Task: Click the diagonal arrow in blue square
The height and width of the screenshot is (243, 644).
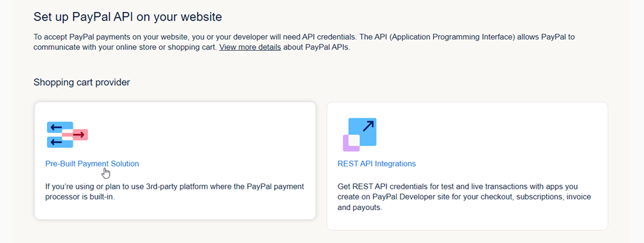Action: 368,126
